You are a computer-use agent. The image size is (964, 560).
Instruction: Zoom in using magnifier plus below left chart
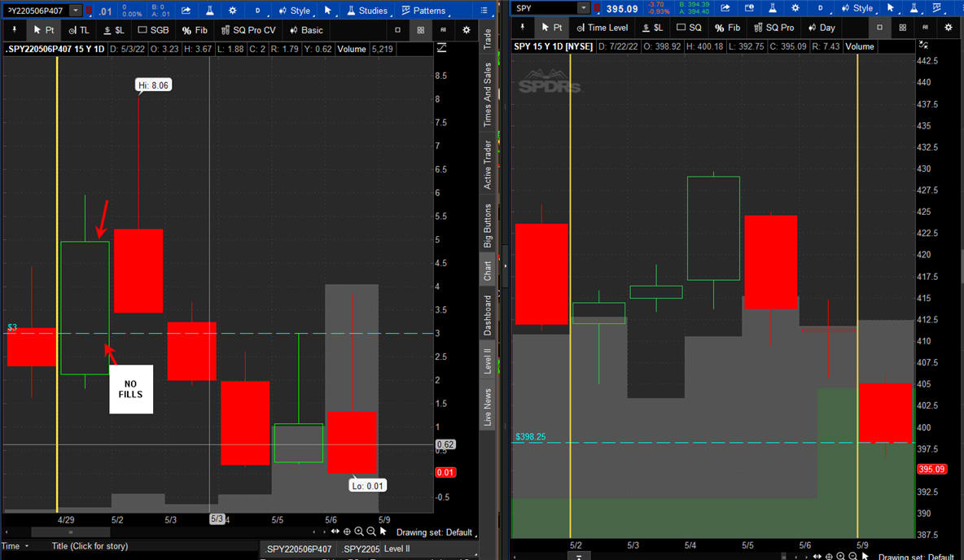pos(359,532)
